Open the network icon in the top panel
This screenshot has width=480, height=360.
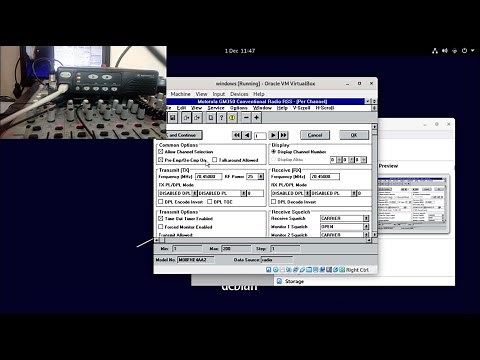click(435, 51)
